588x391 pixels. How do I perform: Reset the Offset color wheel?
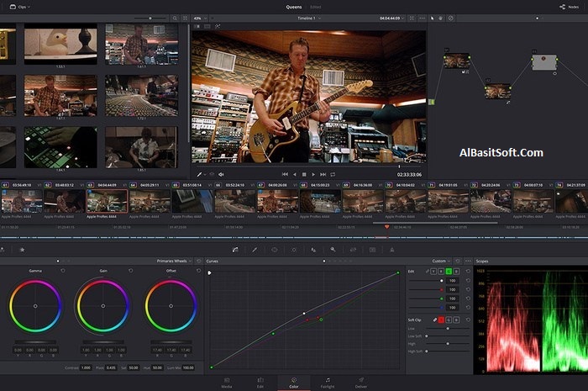(x=198, y=271)
